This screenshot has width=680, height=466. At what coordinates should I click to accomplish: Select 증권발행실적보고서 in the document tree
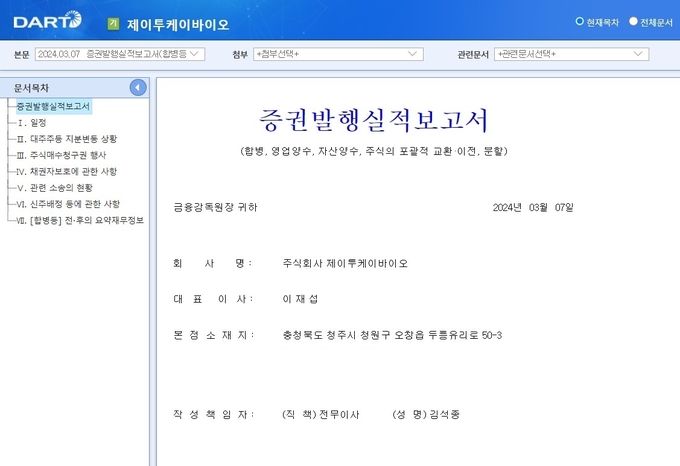click(53, 106)
